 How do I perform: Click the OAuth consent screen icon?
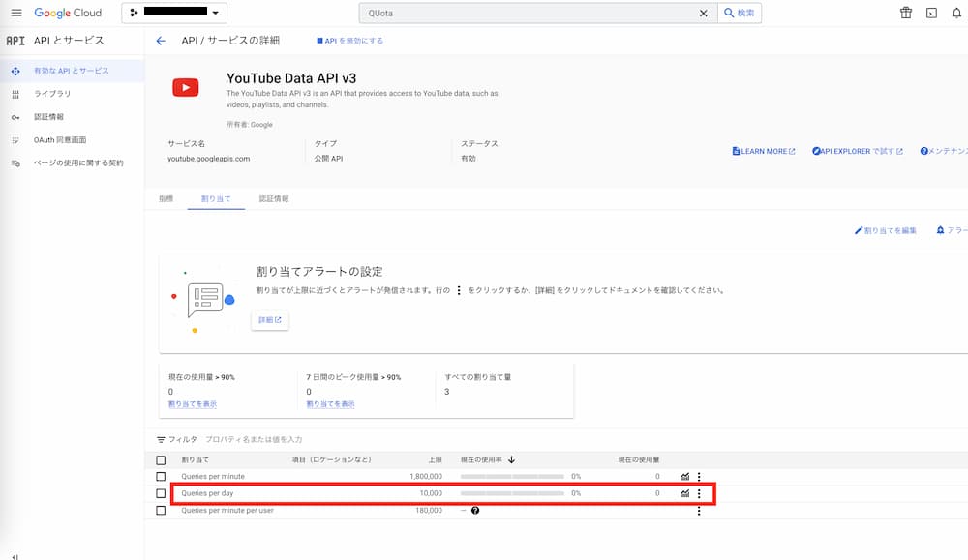[x=15, y=140]
